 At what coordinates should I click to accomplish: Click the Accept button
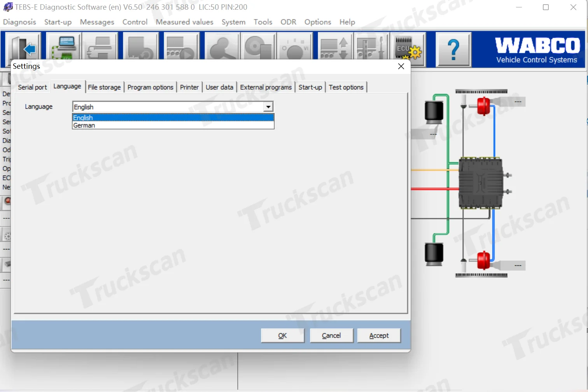pos(379,336)
